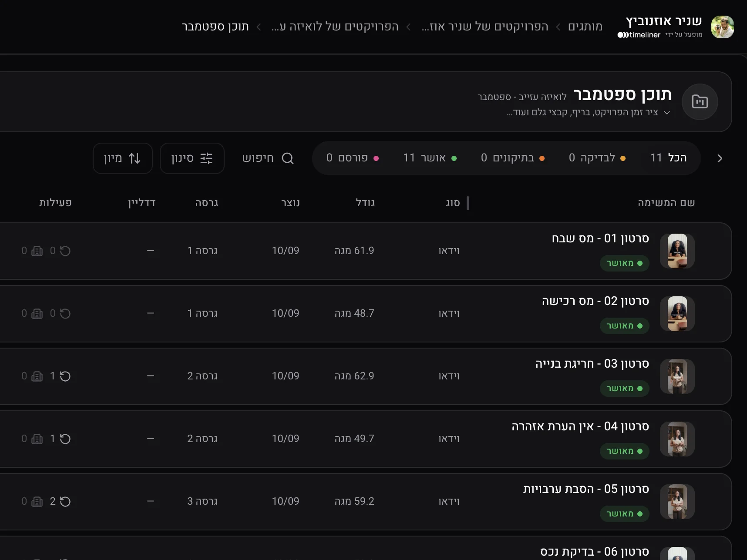747x560 pixels.
Task: Open thumbnail of סרטון 01 - מס שבח
Action: (x=677, y=251)
